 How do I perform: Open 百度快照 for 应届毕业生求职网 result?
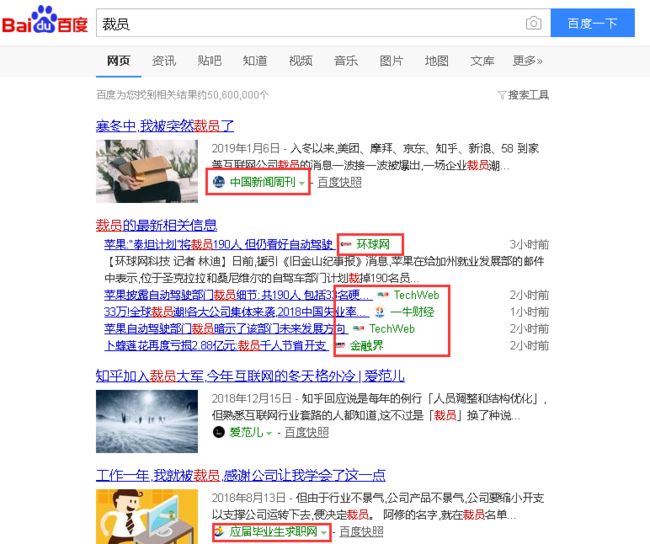(x=361, y=531)
